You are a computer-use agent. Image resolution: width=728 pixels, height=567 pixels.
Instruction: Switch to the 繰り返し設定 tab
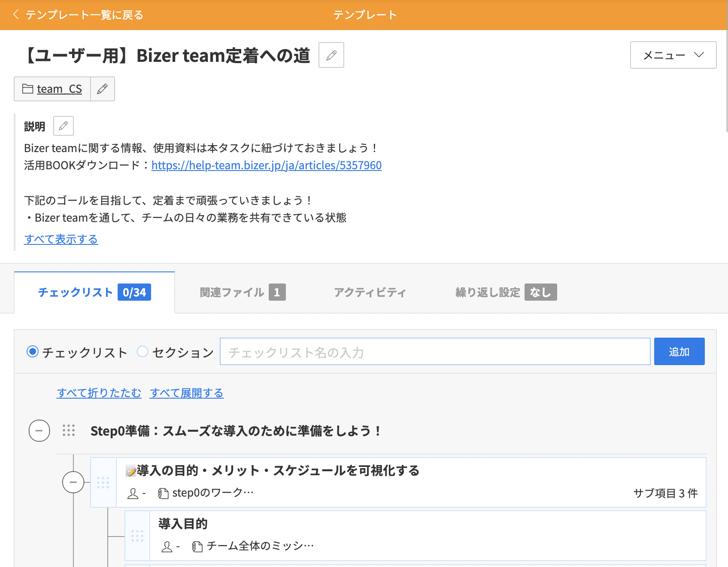coord(506,292)
